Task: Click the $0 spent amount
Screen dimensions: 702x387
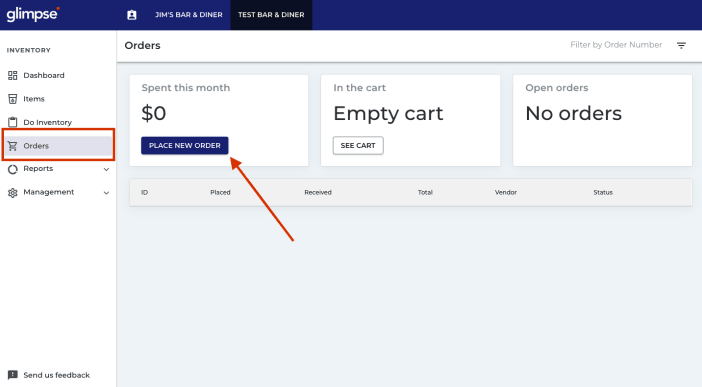Action: (x=154, y=113)
